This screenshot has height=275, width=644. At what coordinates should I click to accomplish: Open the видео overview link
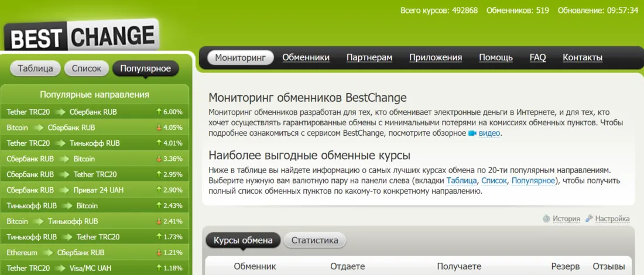tap(489, 133)
